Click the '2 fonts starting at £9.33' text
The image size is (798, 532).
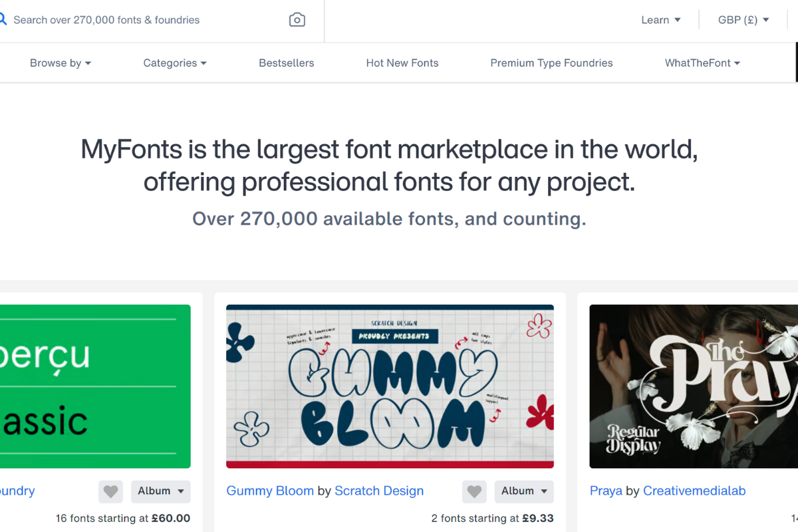[x=493, y=518]
